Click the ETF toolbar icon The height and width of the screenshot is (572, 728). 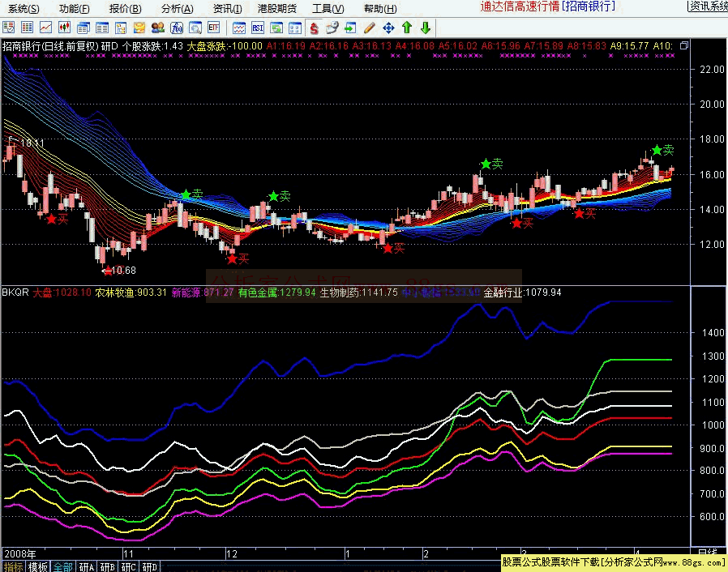click(x=214, y=28)
